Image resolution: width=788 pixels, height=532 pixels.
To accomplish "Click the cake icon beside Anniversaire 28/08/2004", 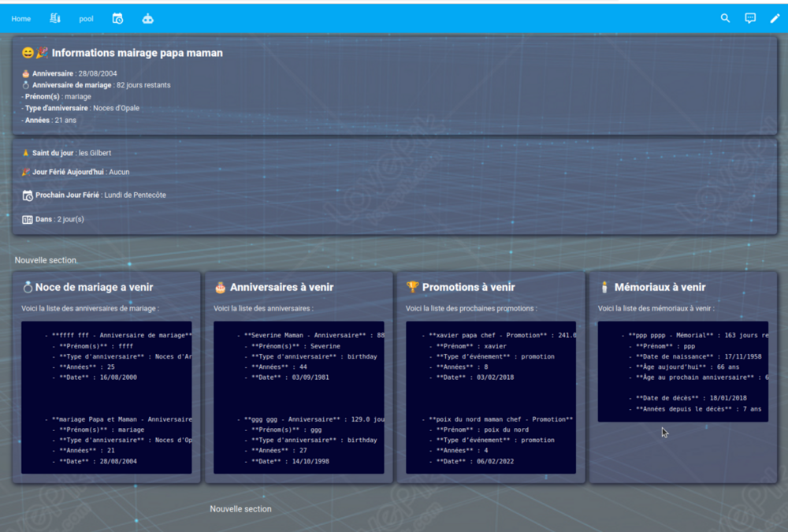I will click(26, 73).
